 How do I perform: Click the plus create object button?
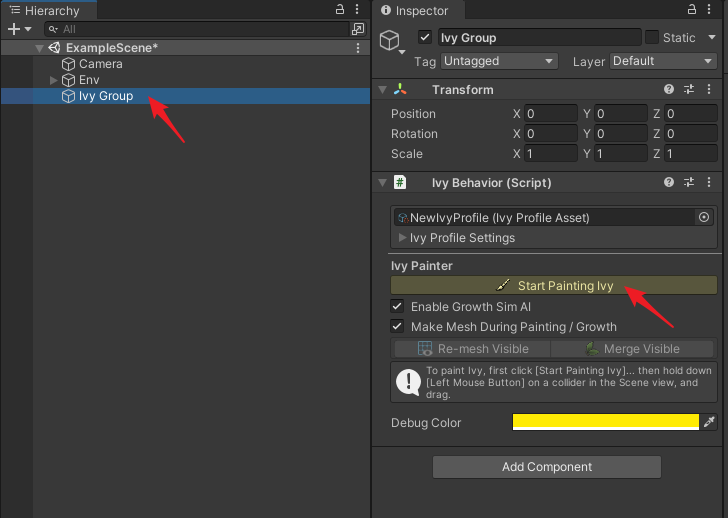pyautogui.click(x=14, y=29)
